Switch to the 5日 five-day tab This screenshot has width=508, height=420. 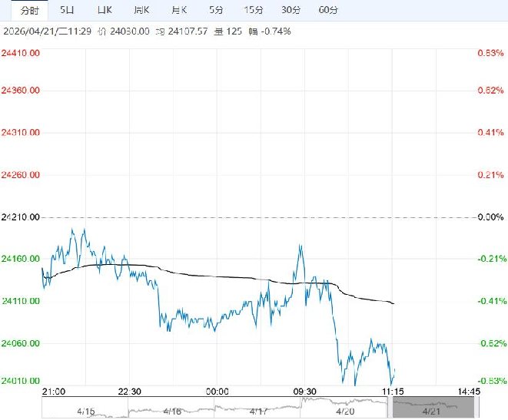point(68,10)
